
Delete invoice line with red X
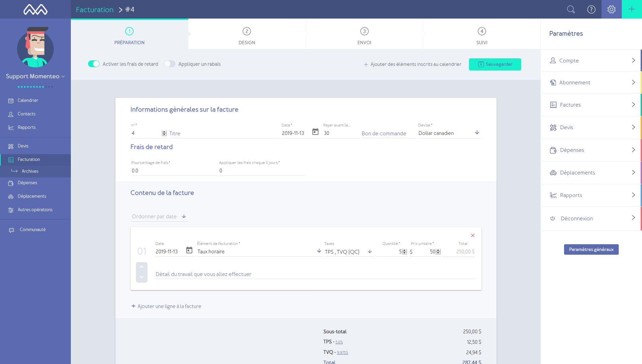click(473, 235)
